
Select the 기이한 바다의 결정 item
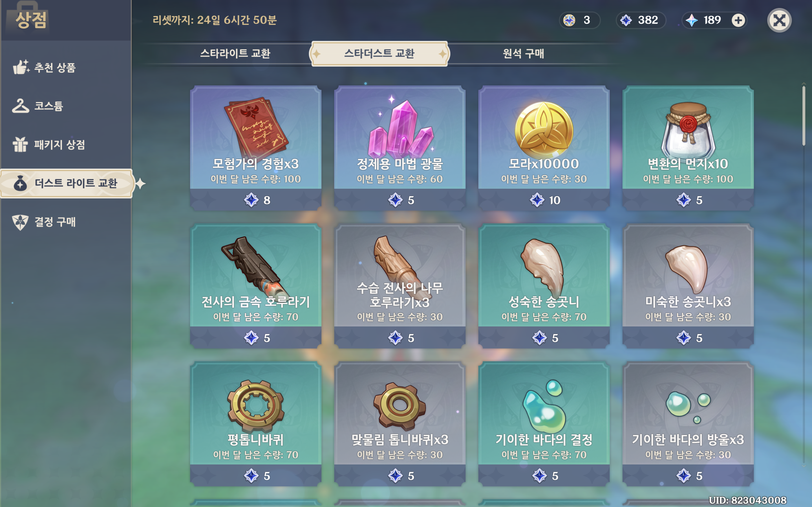click(544, 424)
